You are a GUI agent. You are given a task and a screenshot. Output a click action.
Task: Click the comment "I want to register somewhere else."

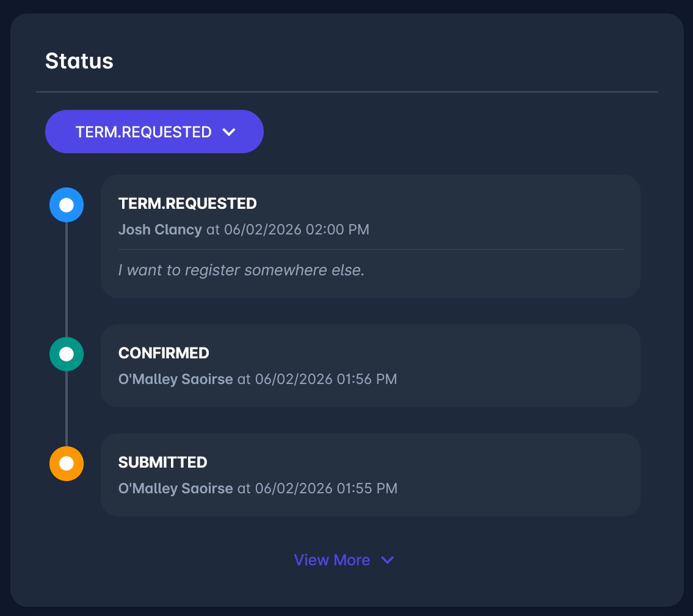click(x=241, y=270)
